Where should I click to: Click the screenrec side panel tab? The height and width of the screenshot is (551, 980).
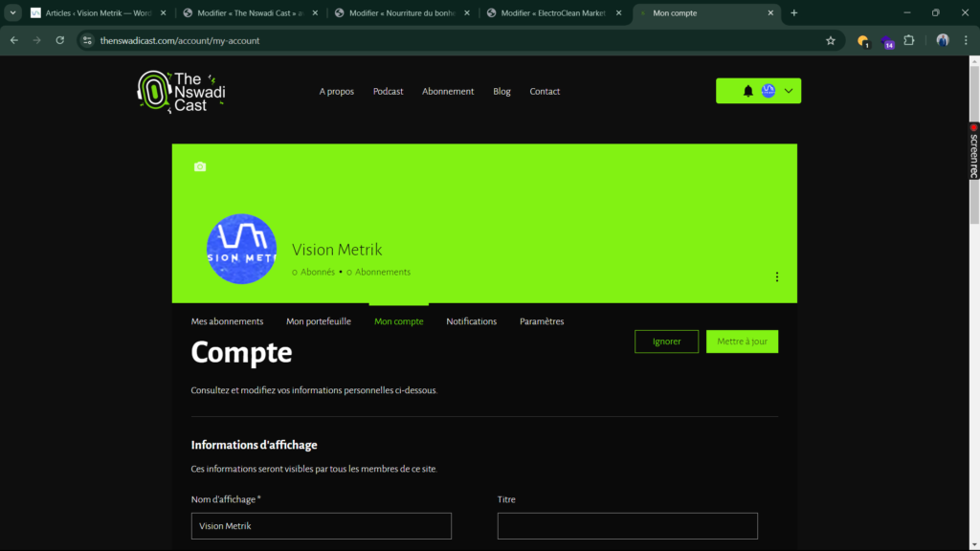[973, 150]
